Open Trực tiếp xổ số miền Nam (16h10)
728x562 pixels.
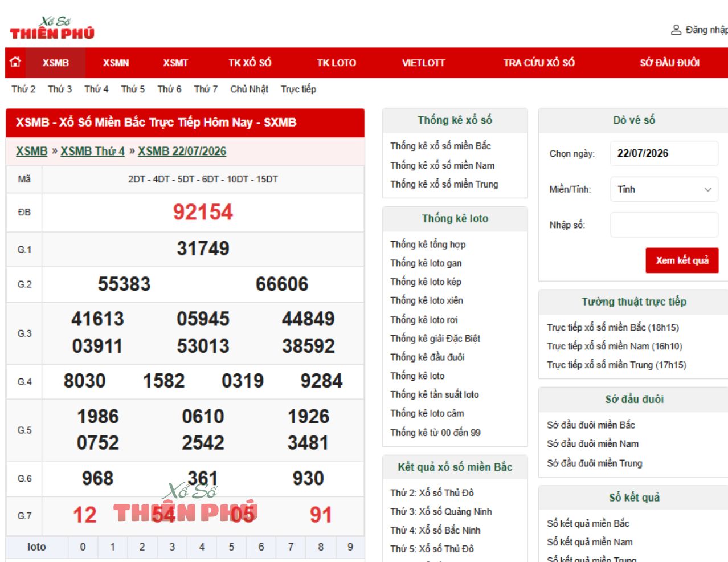615,346
